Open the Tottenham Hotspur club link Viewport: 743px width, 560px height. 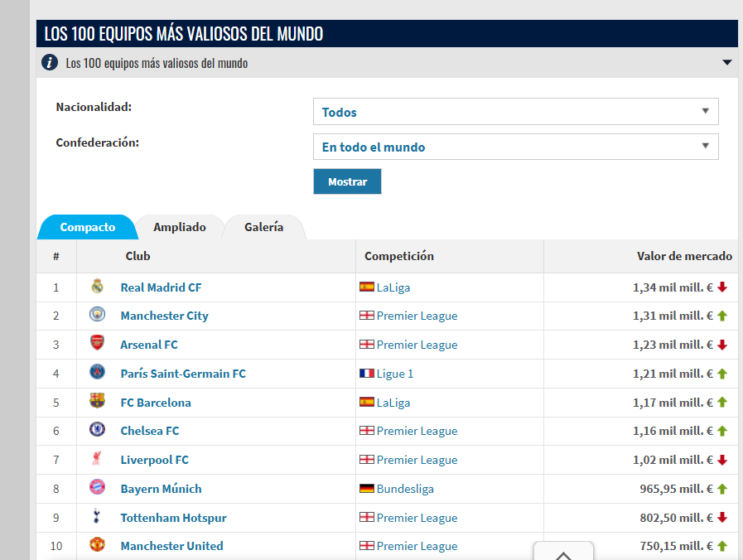pyautogui.click(x=173, y=518)
